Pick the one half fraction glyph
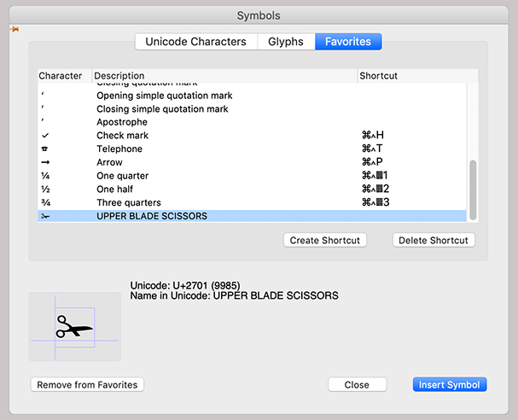This screenshot has width=518, height=420. [45, 189]
